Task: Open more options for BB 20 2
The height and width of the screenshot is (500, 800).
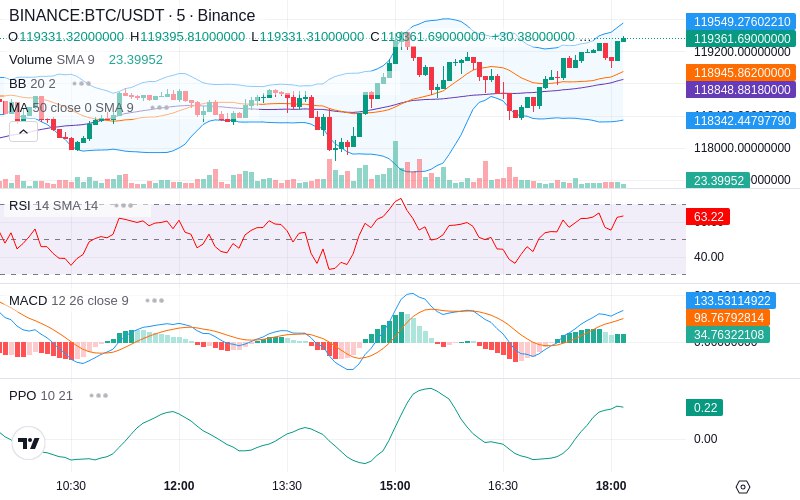Action: 81,83
